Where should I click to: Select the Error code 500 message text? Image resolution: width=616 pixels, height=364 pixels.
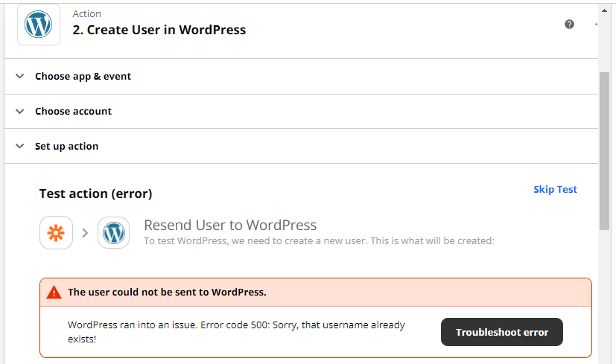236,332
